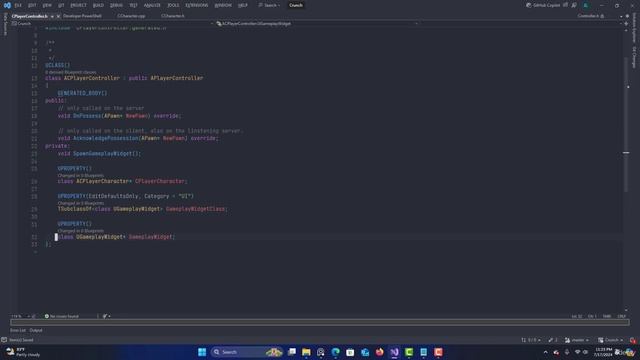Viewport: 640px width, 360px height.
Task: Click the CPlayerCharacter member line
Action: click(122, 181)
